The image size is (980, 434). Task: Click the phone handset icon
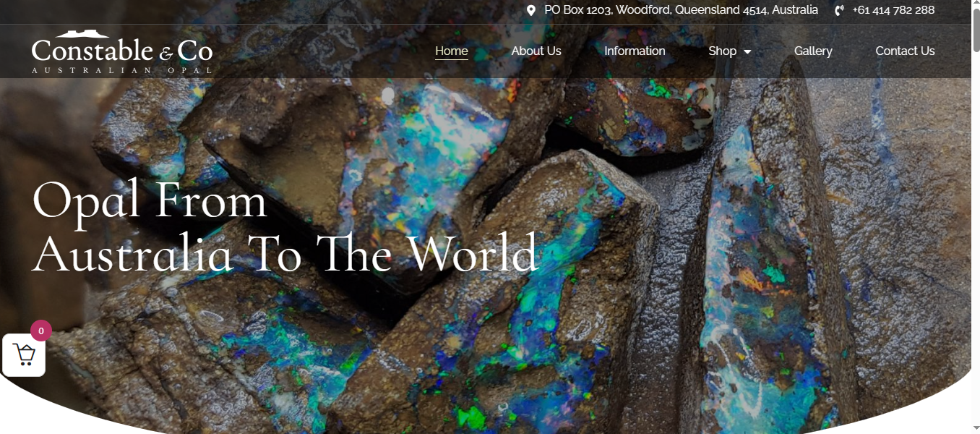click(x=839, y=10)
